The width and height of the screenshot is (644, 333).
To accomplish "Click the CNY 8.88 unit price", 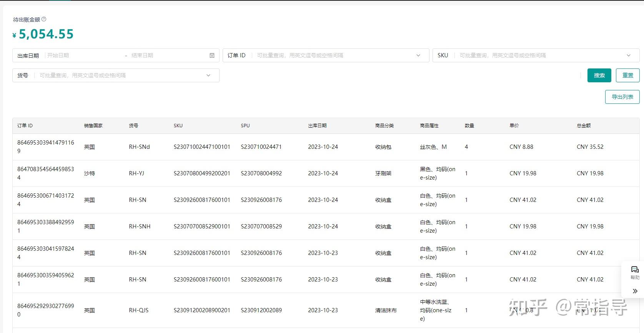I will (521, 147).
